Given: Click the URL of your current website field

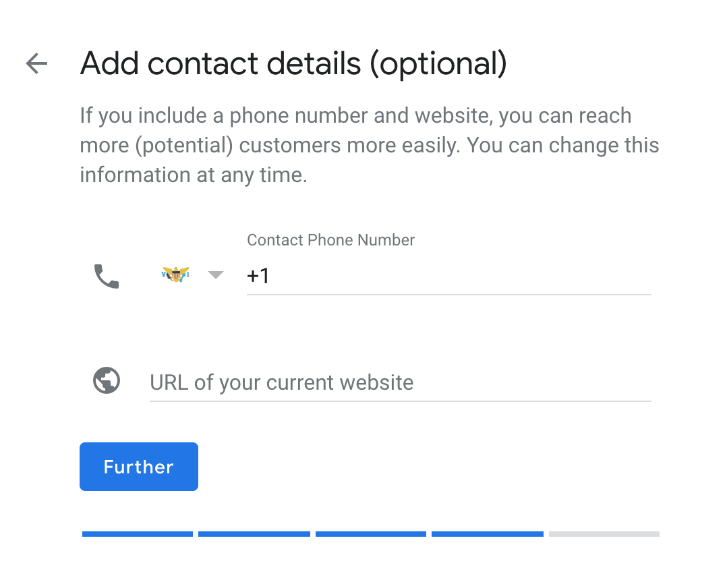Looking at the screenshot, I should 400,383.
